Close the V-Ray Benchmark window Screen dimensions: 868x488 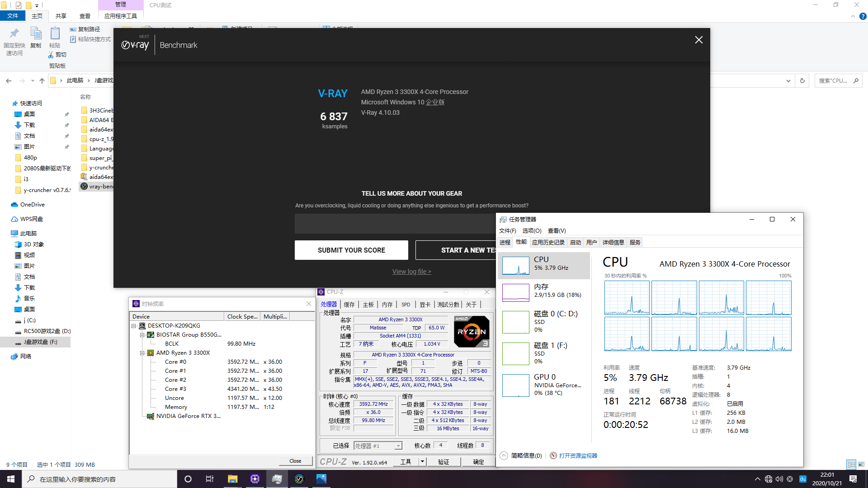698,40
